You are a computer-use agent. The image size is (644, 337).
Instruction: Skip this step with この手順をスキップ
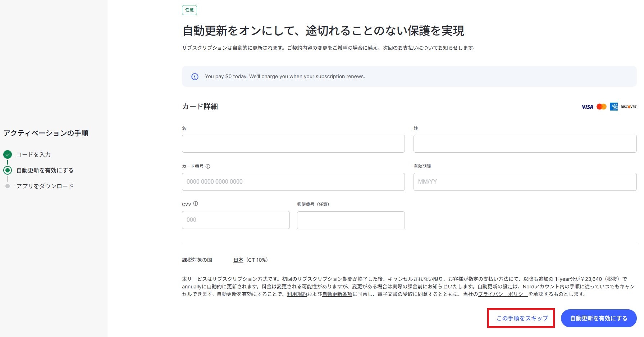pos(522,318)
